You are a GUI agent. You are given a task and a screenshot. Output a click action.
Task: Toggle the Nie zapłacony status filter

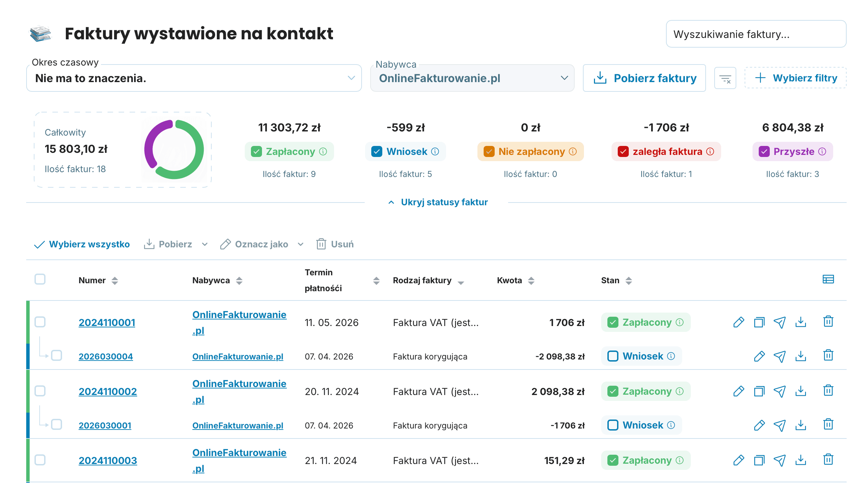(489, 151)
